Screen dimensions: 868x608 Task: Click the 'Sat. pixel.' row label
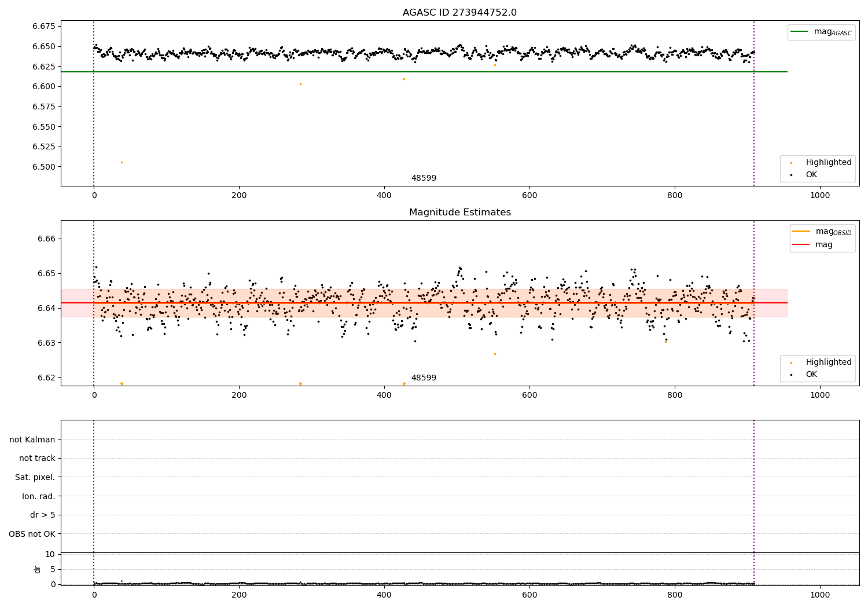(x=35, y=477)
